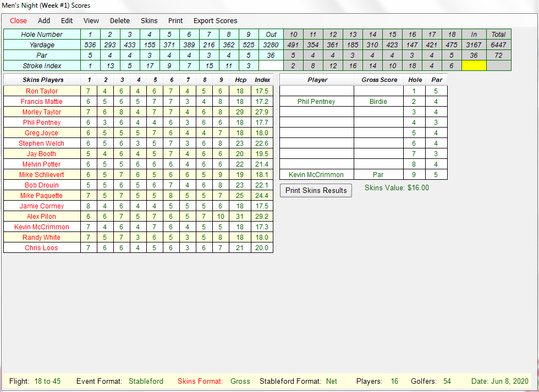The height and width of the screenshot is (392, 539).
Task: Click the Golfers count 54
Action: (x=447, y=381)
